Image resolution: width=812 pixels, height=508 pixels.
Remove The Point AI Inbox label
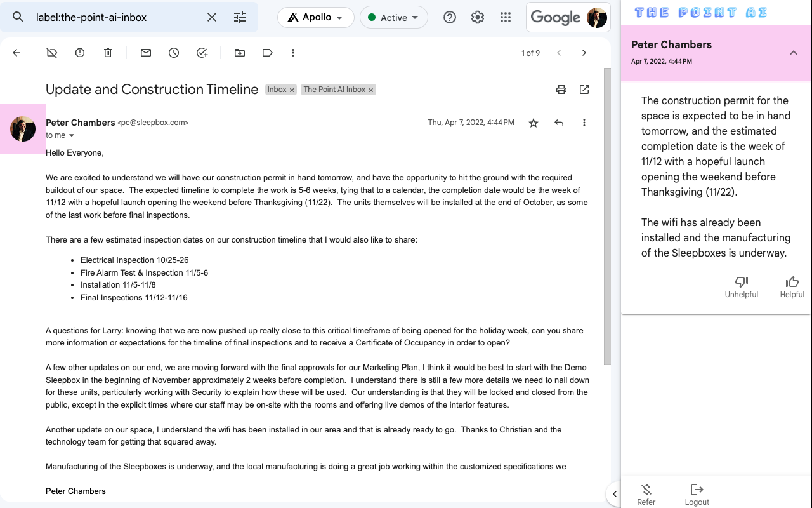[371, 90]
